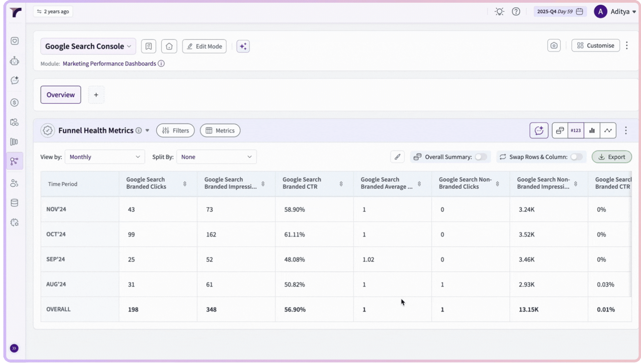This screenshot has height=364, width=641.
Task: Open the View by Monthly dropdown
Action: pyautogui.click(x=105, y=157)
